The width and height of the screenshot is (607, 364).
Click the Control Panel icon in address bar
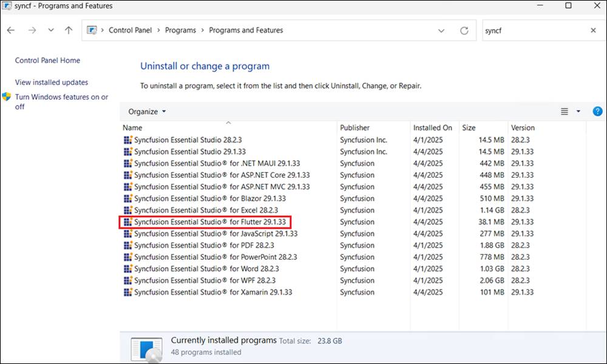(x=92, y=30)
